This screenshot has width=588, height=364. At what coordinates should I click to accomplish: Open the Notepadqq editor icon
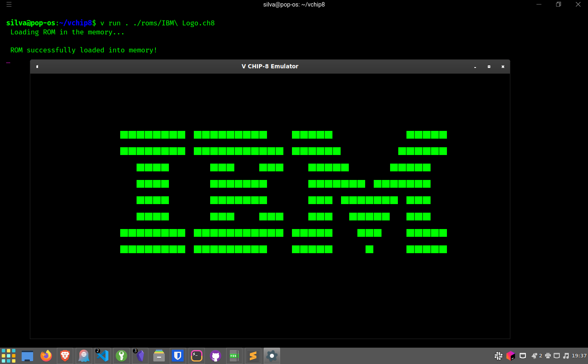click(234, 356)
